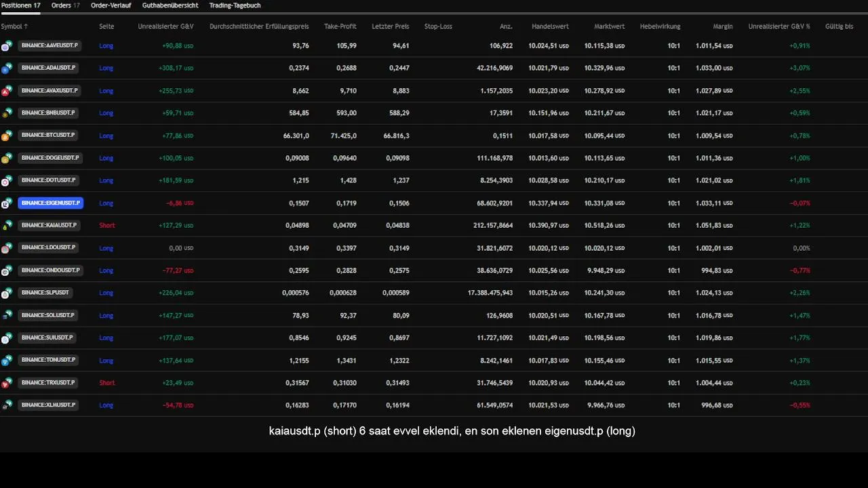The image size is (868, 488).
Task: Click the ONDOUSDT.P coin icon
Action: [7, 270]
